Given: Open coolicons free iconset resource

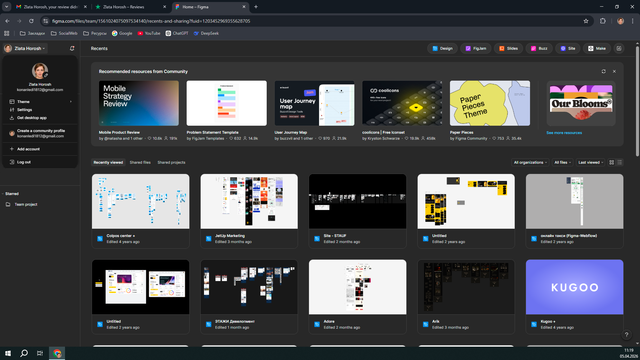Looking at the screenshot, I should [402, 103].
